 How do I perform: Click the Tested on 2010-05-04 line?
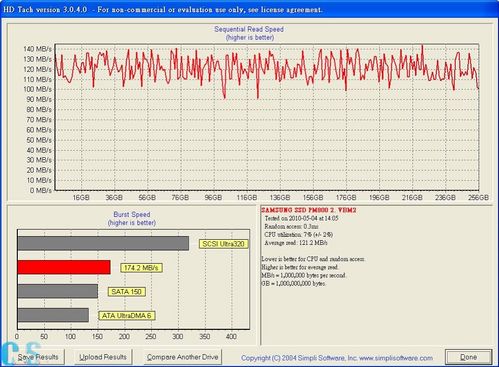coord(301,218)
